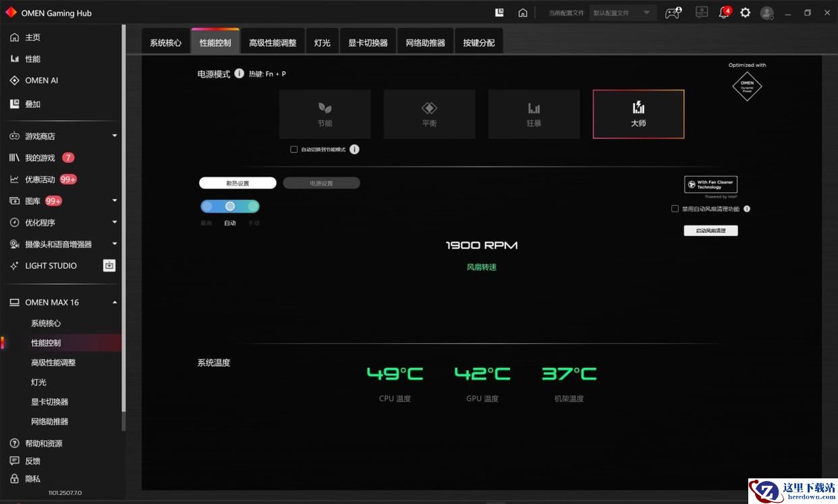Enable 自动切换到节能模式 checkbox
The width and height of the screenshot is (838, 504).
(x=294, y=149)
